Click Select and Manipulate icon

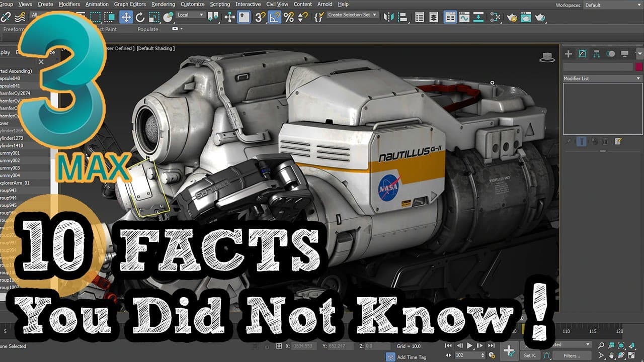(229, 17)
